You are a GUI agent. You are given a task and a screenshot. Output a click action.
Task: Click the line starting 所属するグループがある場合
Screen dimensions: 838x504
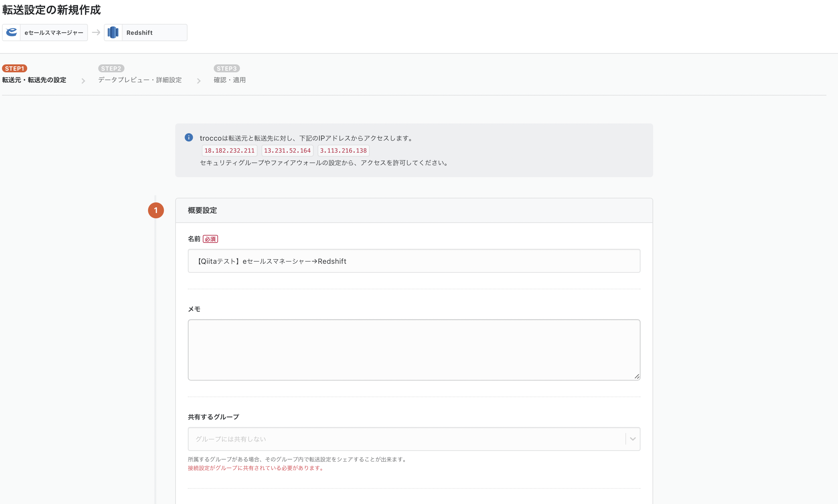click(298, 459)
